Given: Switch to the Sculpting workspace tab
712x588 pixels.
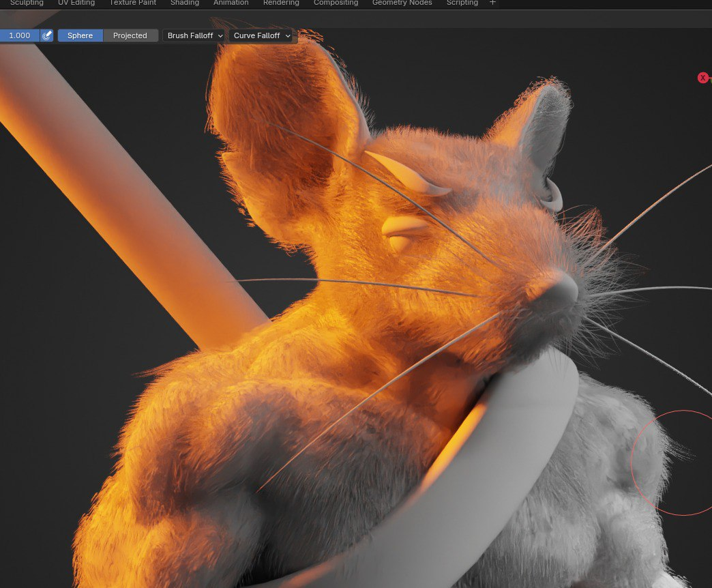Looking at the screenshot, I should coord(27,3).
